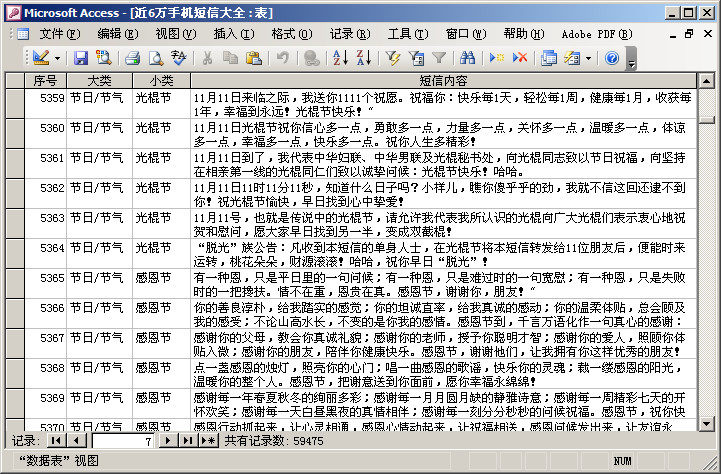Screen dimensions: 721x474
Task: Apply Filter By Selection icon
Action: tap(393, 58)
